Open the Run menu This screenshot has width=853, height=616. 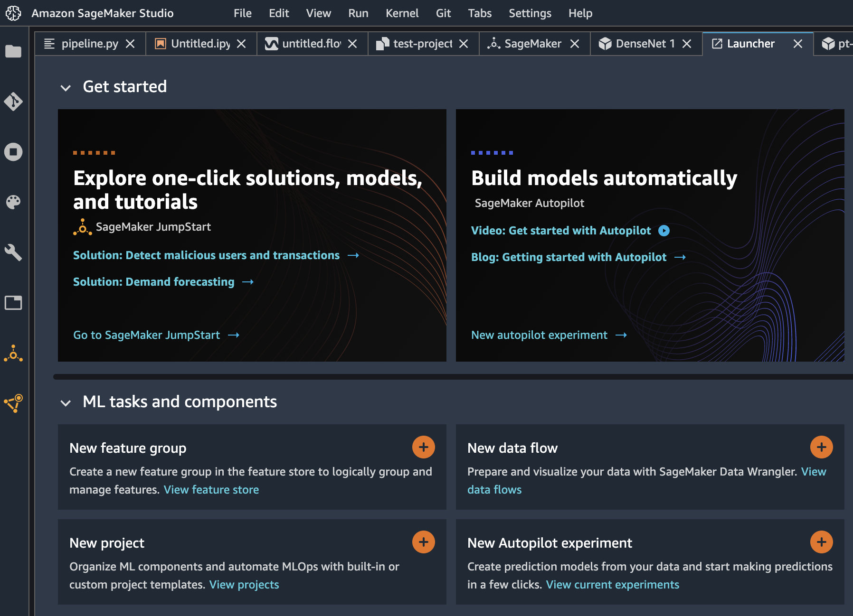[x=358, y=13]
